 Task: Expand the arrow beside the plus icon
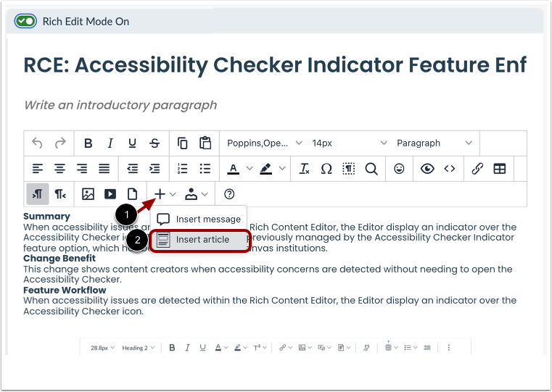[x=173, y=194]
